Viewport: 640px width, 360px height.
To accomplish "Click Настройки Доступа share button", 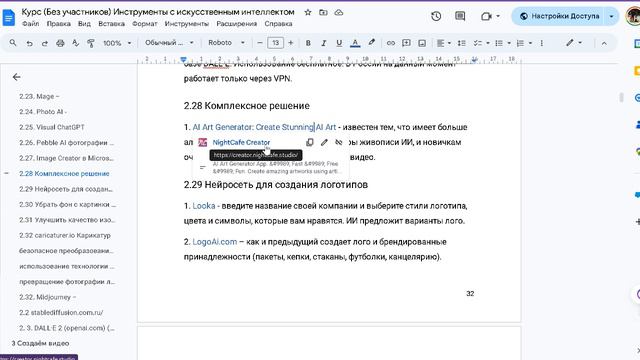I will pyautogui.click(x=560, y=16).
